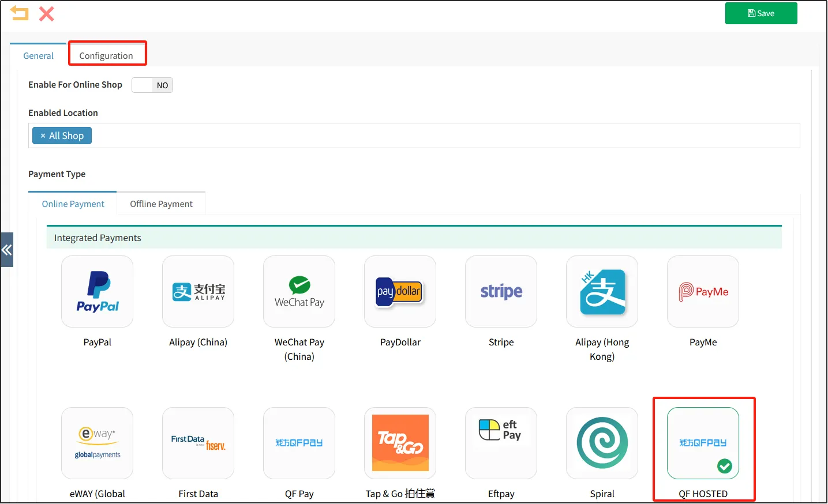Click the Stripe text label
This screenshot has width=828, height=504.
pyautogui.click(x=501, y=342)
